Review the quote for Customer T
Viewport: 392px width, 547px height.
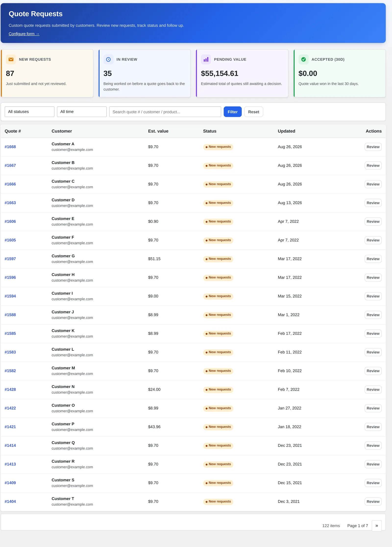pos(373,501)
